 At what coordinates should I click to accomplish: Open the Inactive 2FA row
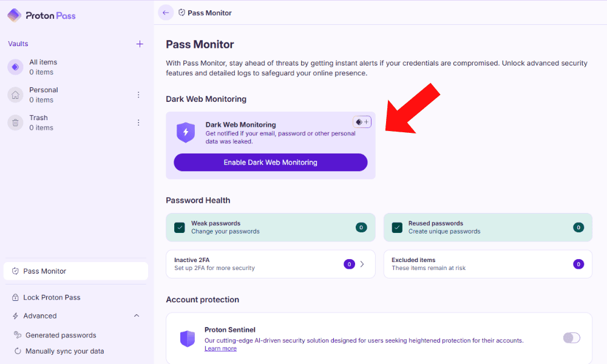click(270, 264)
